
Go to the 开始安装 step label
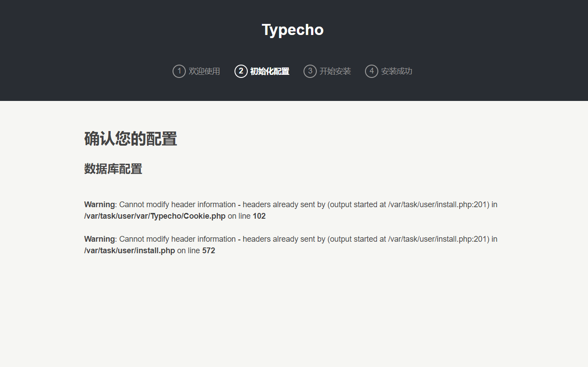coord(335,71)
